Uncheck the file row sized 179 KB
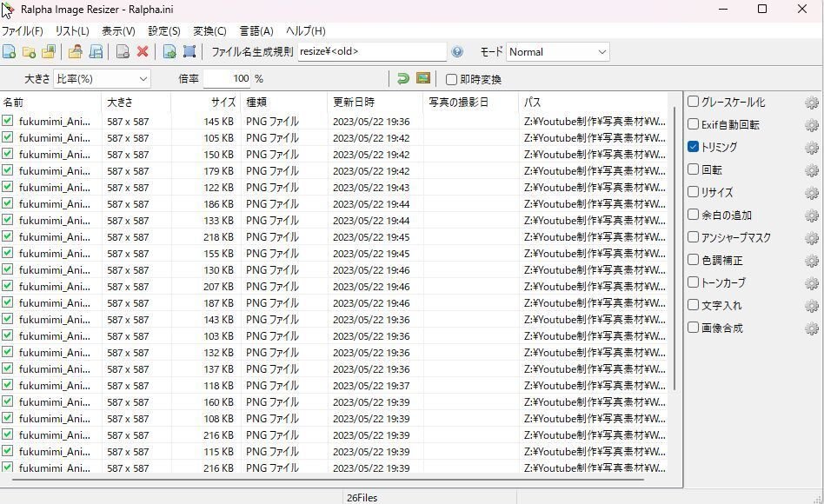This screenshot has height=504, width=824. [7, 170]
